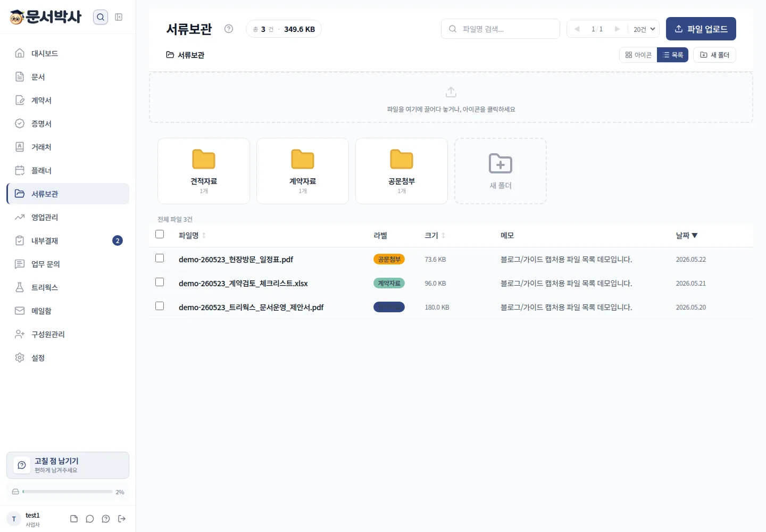Check the 현장방문_일정표.pdf row checkbox
Screen dimensions: 766x532
click(160, 258)
